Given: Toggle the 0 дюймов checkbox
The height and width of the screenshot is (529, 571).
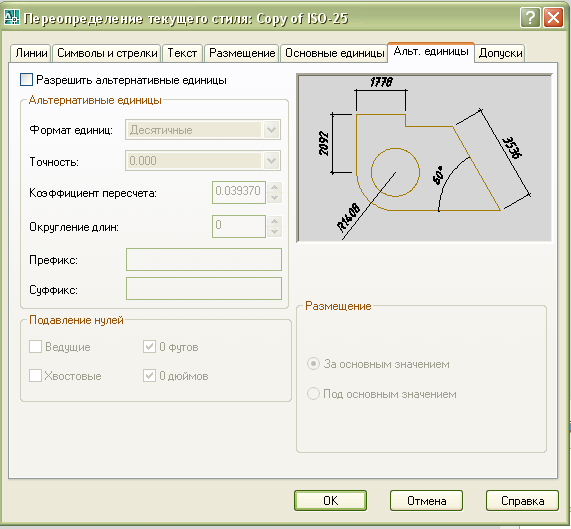Looking at the screenshot, I should (149, 375).
